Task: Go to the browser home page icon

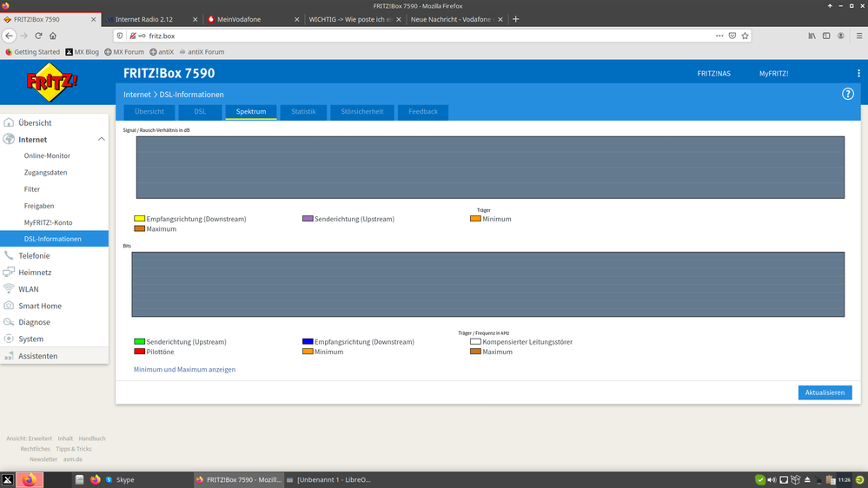Action: pos(53,36)
